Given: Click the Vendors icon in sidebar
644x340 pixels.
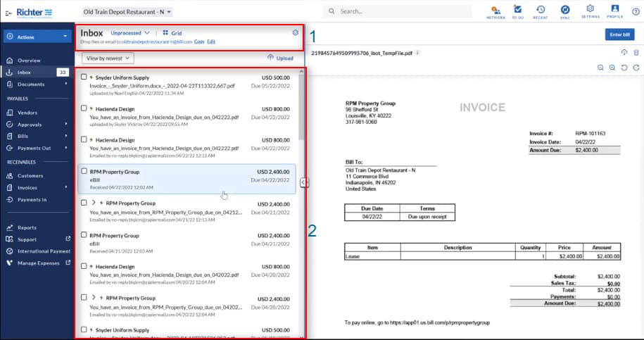Looking at the screenshot, I should tap(10, 113).
